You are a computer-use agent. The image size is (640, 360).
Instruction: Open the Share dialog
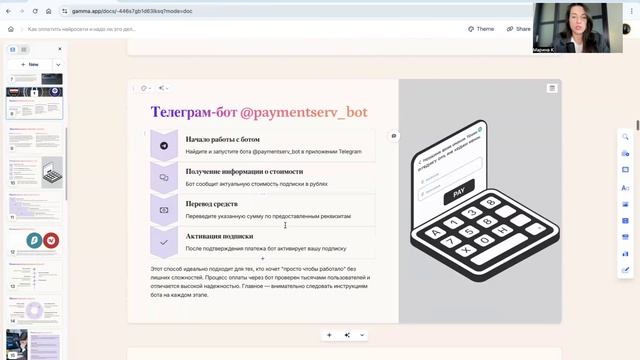[x=519, y=29]
